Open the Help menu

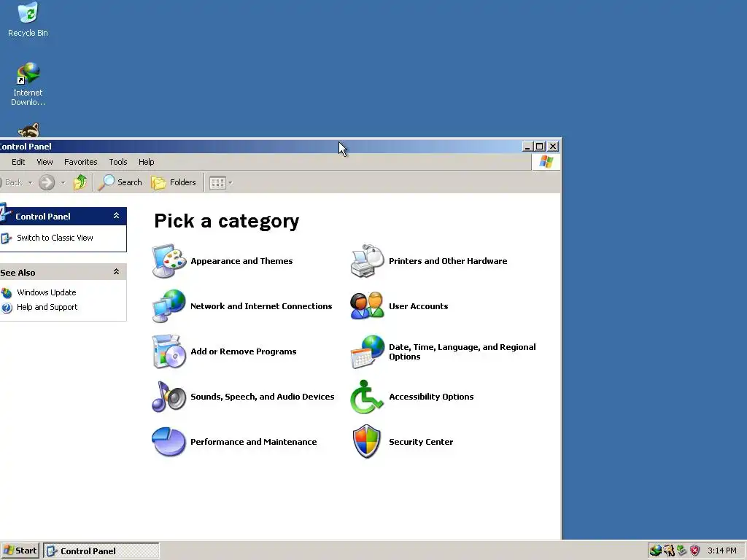[146, 162]
